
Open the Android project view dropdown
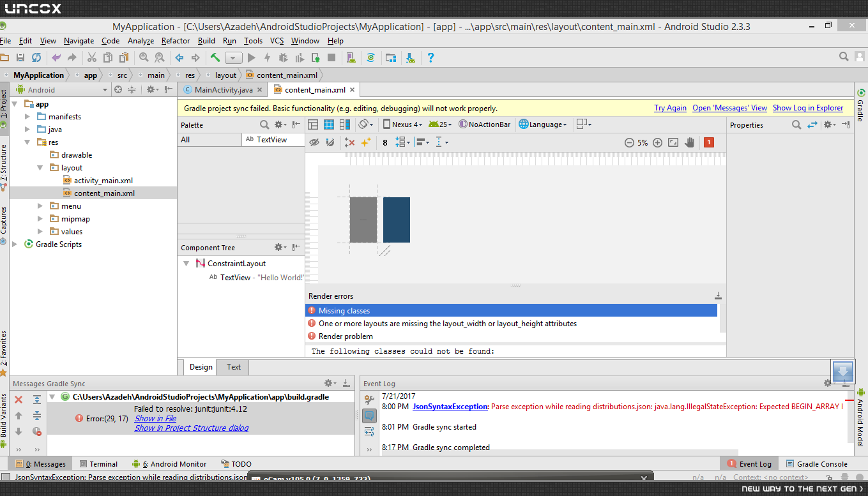[62, 90]
